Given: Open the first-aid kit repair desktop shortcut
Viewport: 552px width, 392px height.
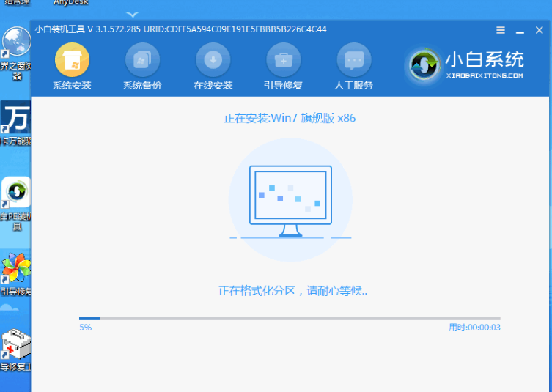Looking at the screenshot, I should tap(16, 344).
